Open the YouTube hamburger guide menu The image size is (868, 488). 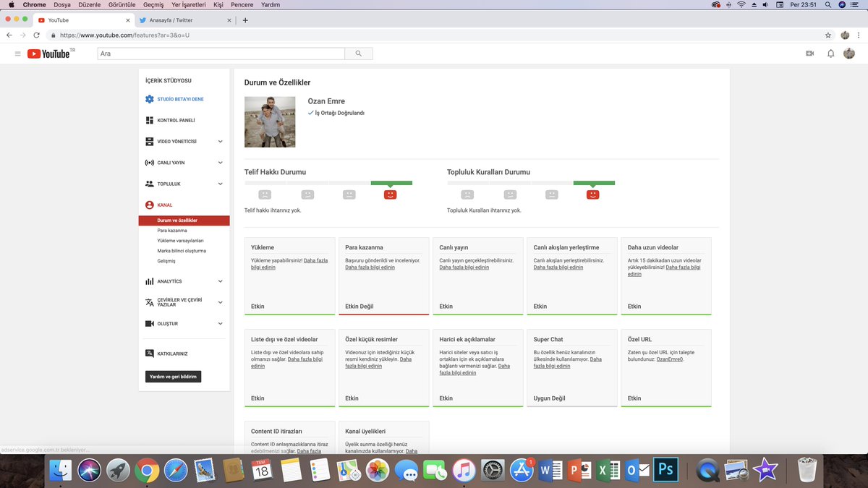point(17,53)
